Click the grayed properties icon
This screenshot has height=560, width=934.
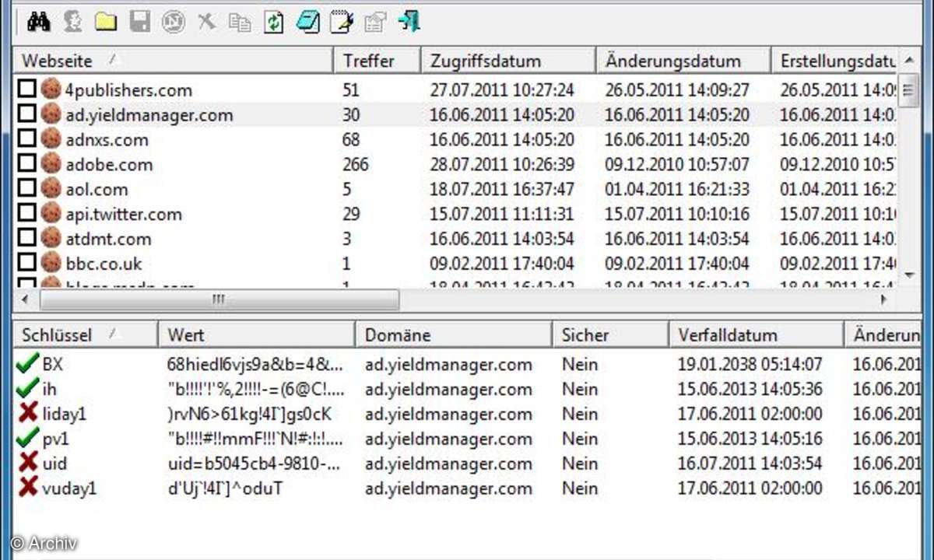[375, 23]
